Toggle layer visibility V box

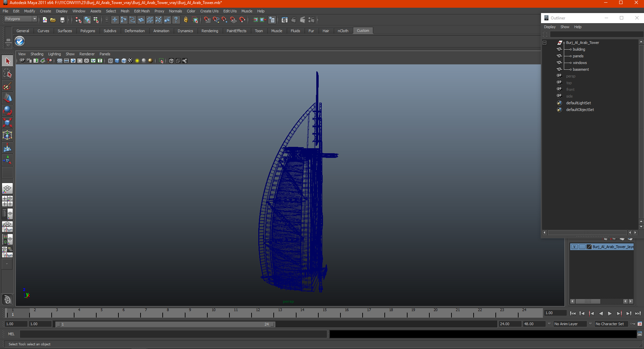(574, 247)
